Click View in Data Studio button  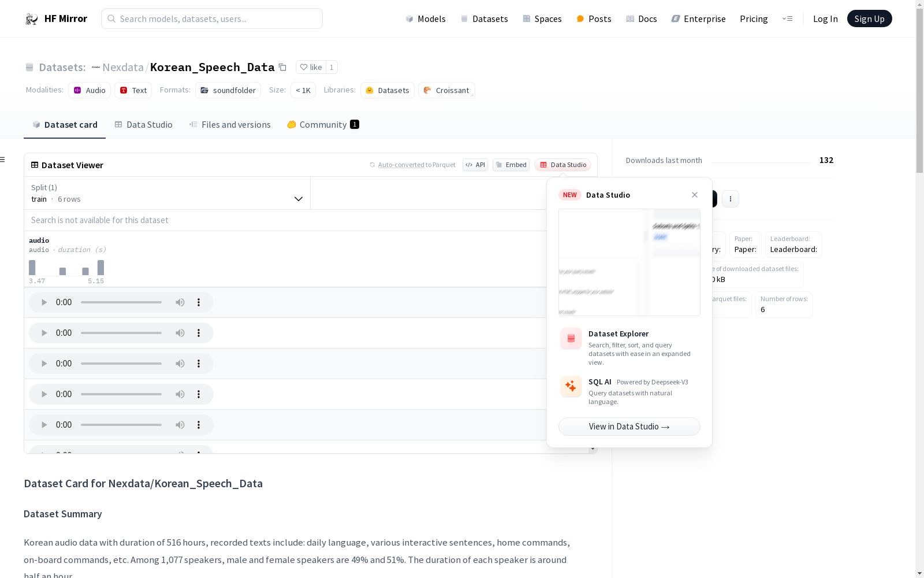coord(629,427)
